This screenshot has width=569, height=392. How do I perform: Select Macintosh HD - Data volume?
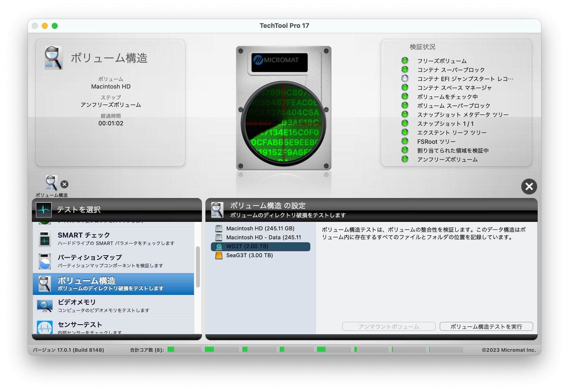point(263,238)
